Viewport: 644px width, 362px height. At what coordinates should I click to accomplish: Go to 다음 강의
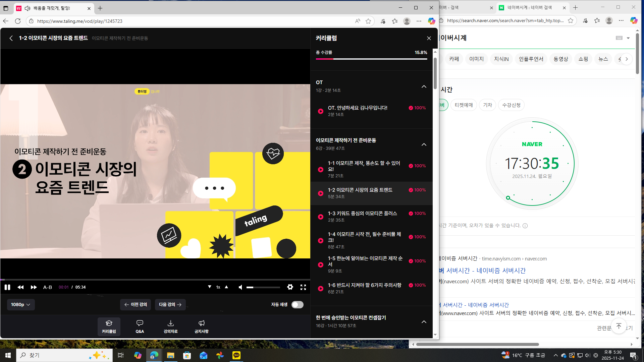pyautogui.click(x=170, y=305)
